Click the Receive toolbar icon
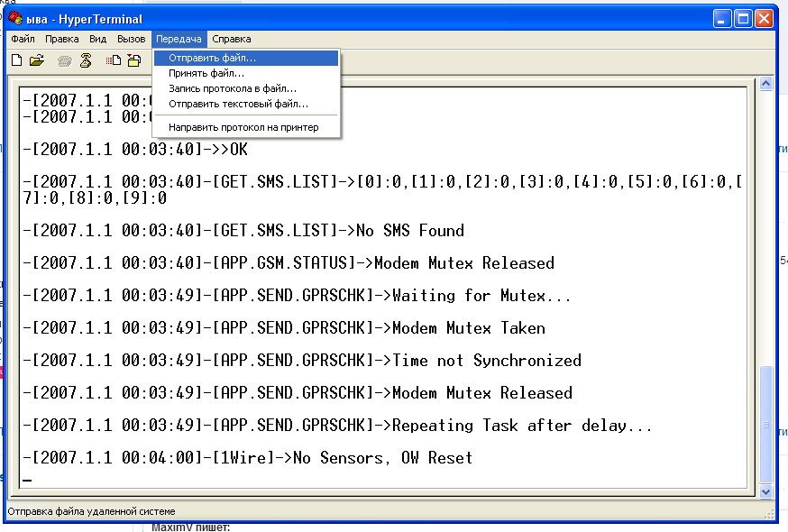788x532 pixels. pos(133,60)
